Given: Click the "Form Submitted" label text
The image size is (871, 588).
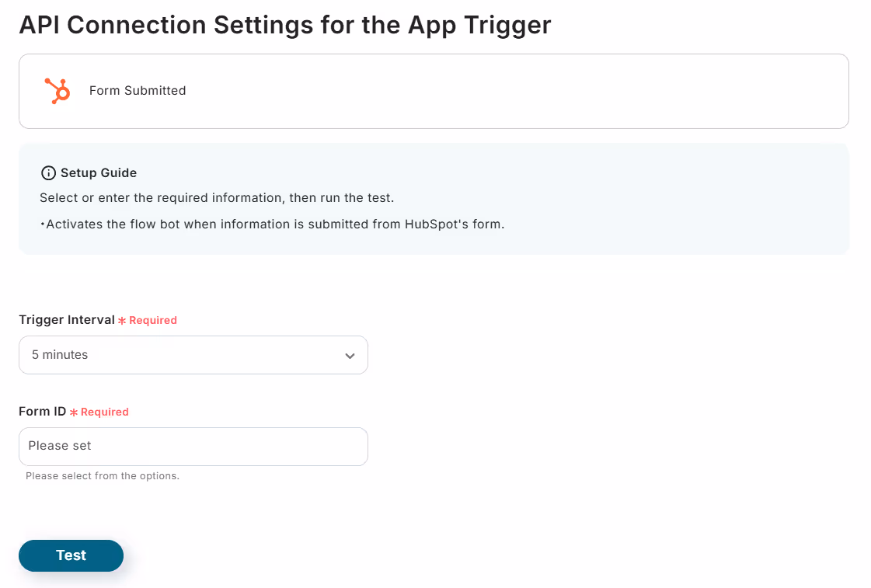Looking at the screenshot, I should tap(138, 91).
